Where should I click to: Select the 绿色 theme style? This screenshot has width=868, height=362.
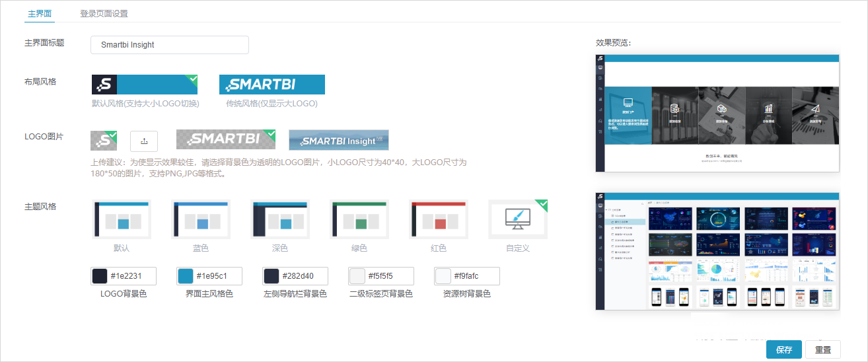tap(359, 219)
